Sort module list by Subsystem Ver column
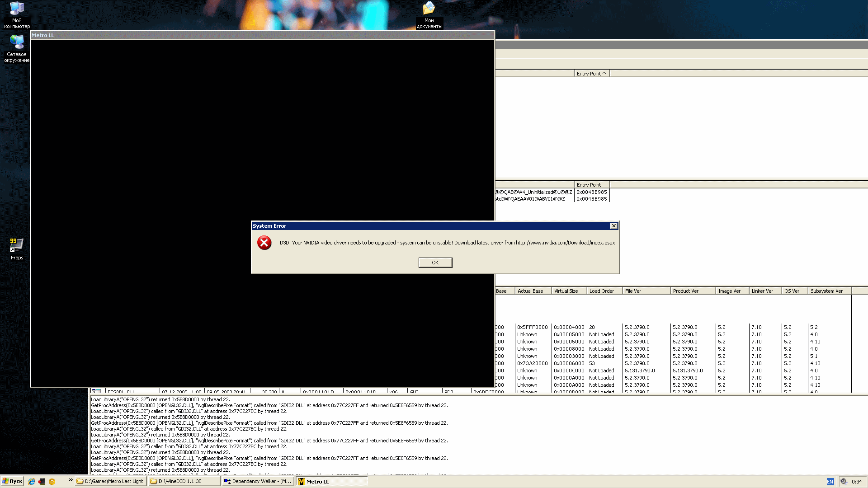The image size is (868, 488). tap(830, 291)
